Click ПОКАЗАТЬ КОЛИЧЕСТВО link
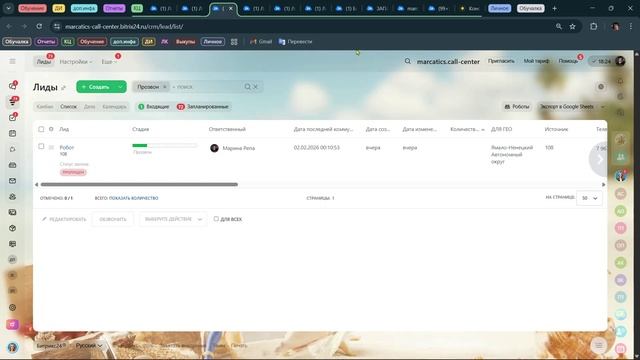This screenshot has width=640, height=360. (x=133, y=198)
